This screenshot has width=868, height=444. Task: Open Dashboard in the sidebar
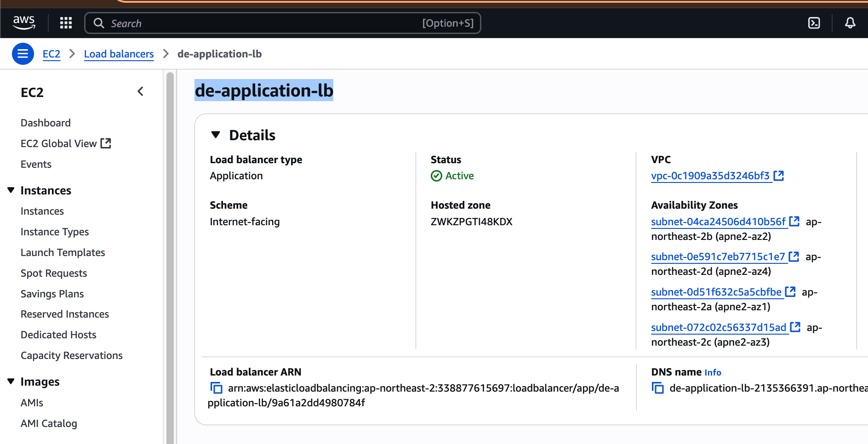[x=46, y=123]
